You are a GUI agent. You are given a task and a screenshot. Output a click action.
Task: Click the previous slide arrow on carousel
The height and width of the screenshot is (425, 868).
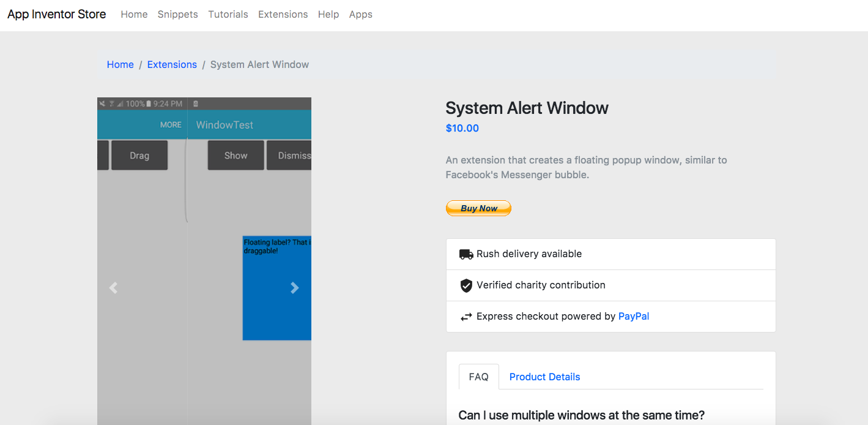click(x=113, y=288)
